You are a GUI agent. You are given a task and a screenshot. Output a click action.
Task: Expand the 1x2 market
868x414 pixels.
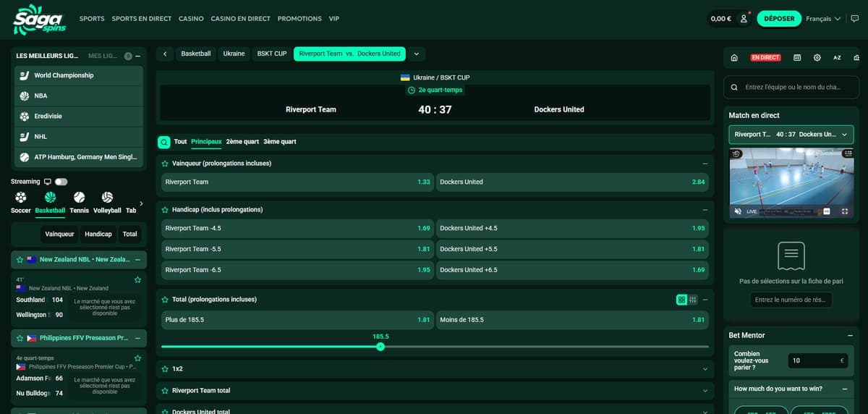[x=705, y=369]
